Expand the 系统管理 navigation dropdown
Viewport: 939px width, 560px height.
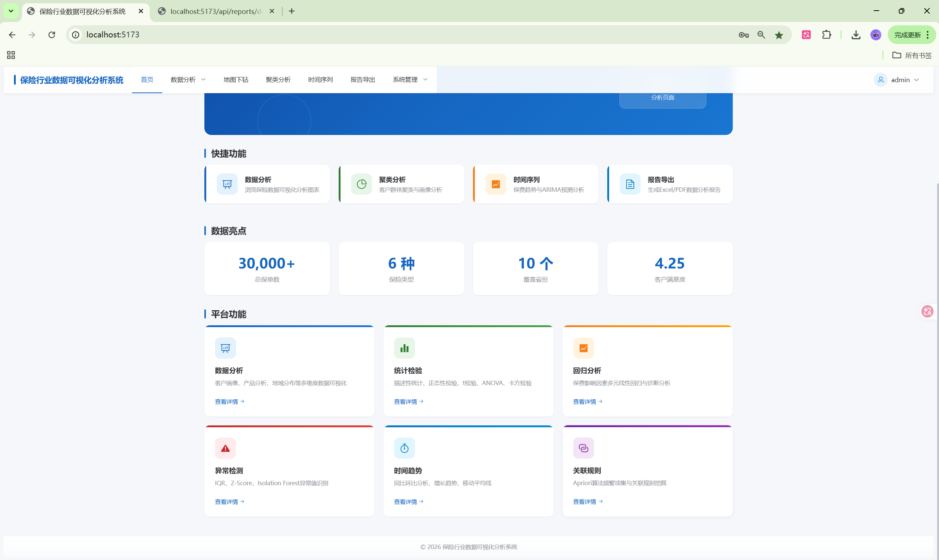point(410,80)
